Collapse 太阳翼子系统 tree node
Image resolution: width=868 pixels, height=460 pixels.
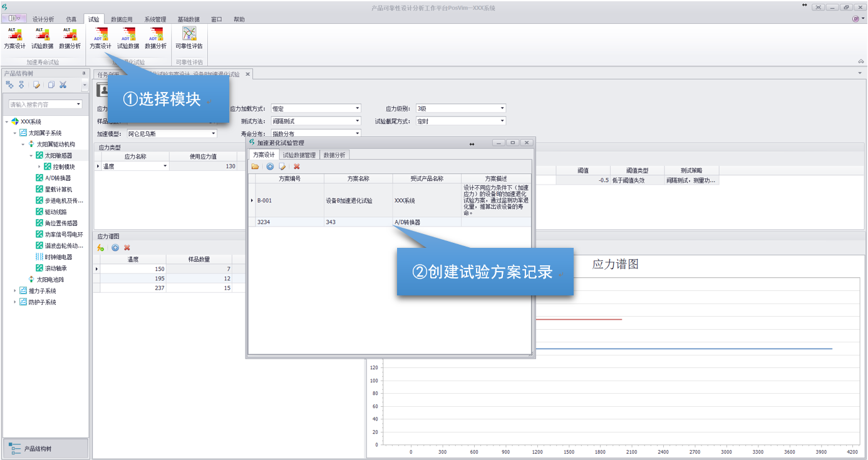14,133
